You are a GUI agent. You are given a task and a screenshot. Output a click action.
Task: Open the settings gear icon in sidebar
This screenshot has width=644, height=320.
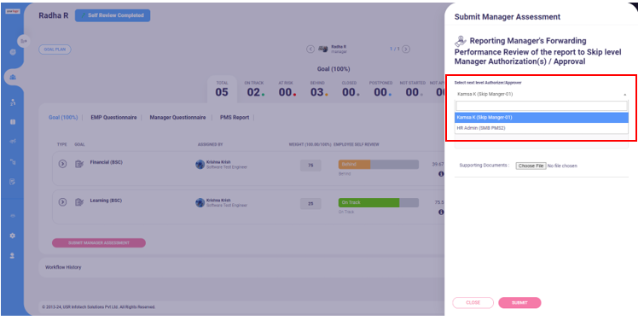[x=13, y=236]
